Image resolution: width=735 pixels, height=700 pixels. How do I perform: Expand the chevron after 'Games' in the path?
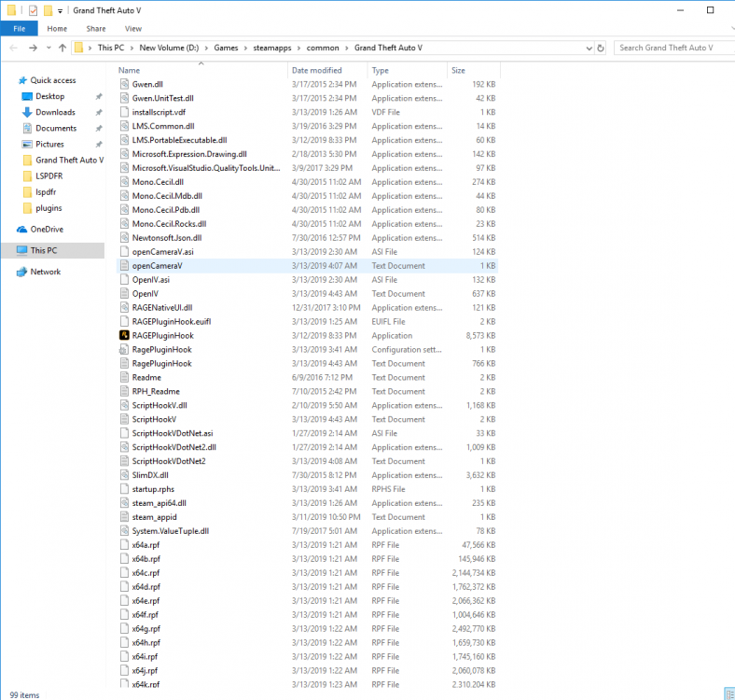245,48
